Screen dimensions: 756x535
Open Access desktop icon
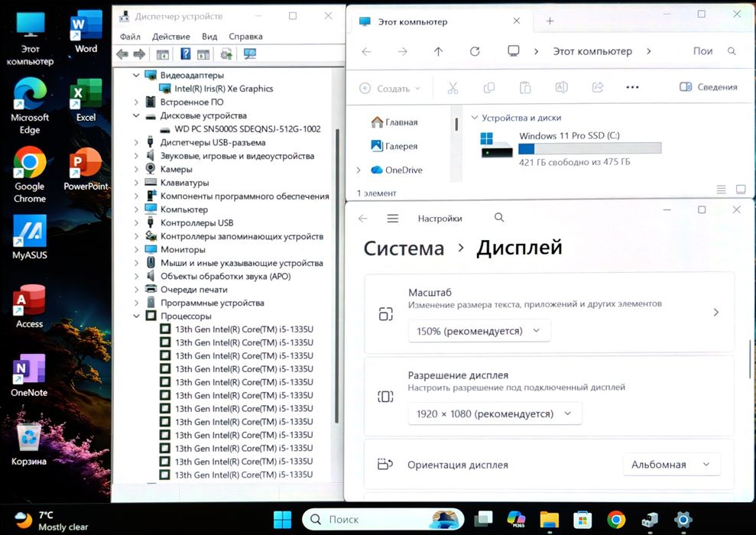tap(29, 306)
